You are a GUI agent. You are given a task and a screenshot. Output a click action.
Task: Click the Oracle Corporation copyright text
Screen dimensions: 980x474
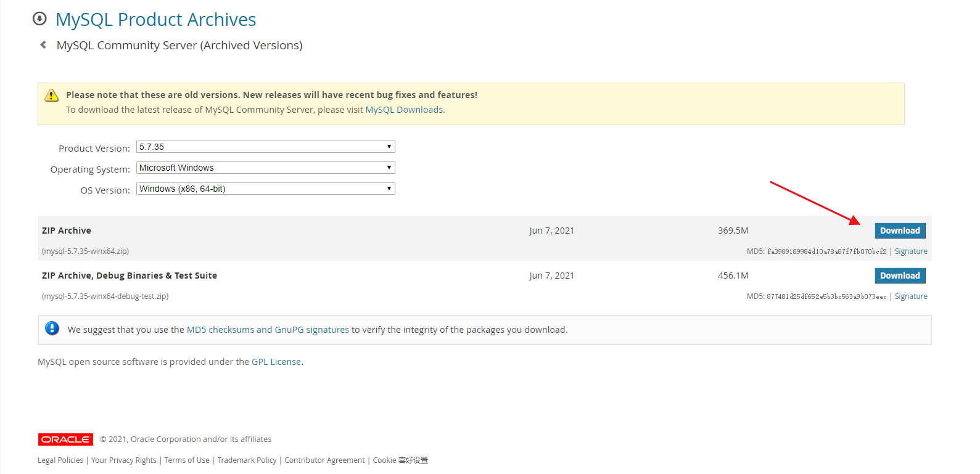186,439
